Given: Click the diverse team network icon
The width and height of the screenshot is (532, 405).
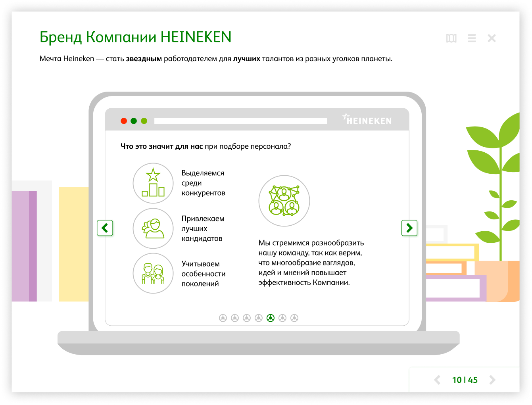Looking at the screenshot, I should coord(284,201).
